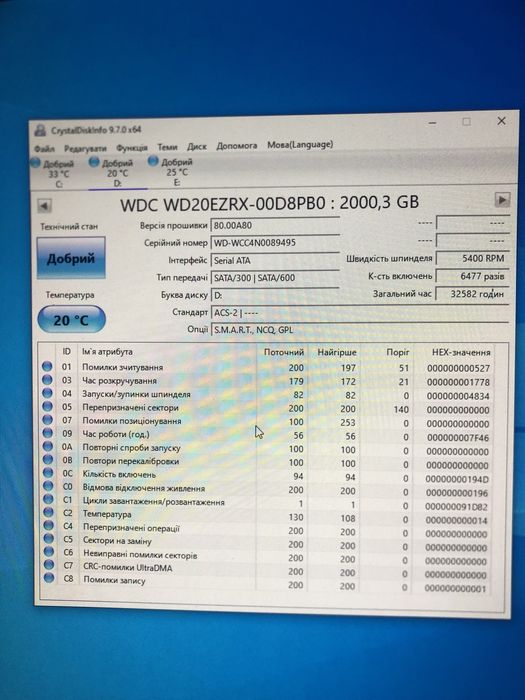The height and width of the screenshot is (700, 525).
Task: Click the Добрий health status button
Action: coord(71,258)
